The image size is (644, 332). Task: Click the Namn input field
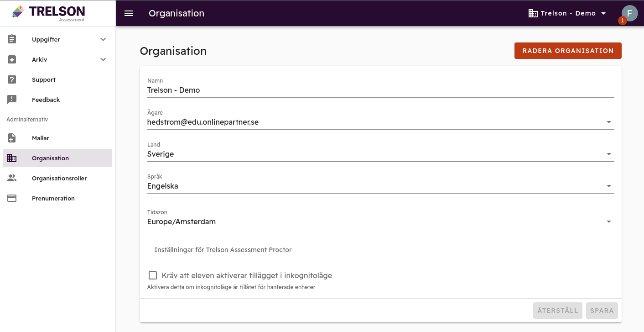point(380,90)
